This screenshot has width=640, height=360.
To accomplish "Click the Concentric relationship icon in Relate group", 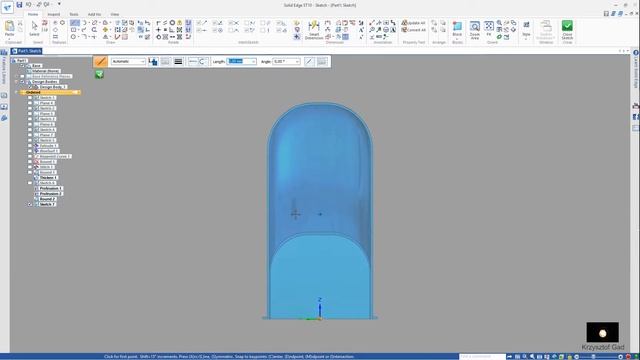I will [172, 23].
